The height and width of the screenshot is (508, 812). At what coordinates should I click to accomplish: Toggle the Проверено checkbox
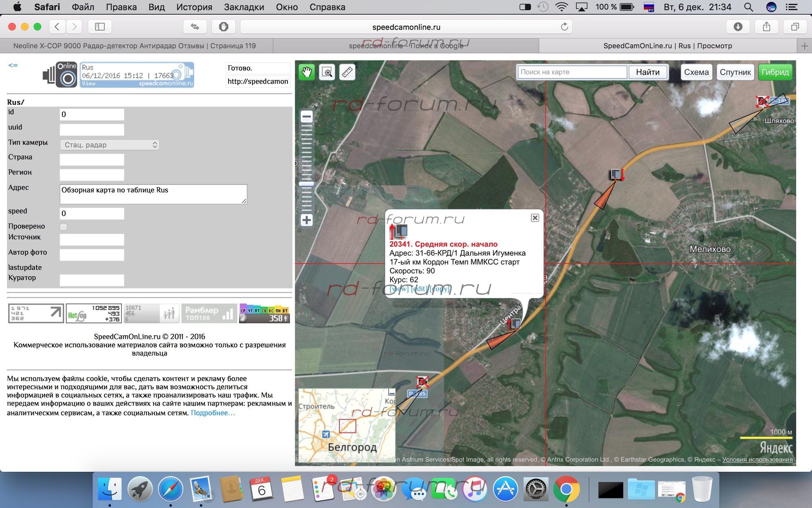[x=63, y=227]
